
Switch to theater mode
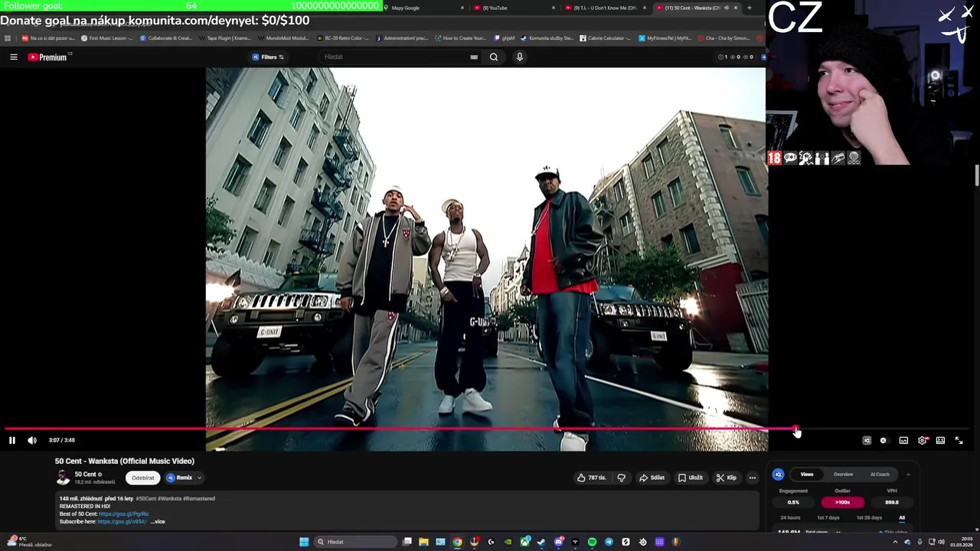click(x=940, y=440)
